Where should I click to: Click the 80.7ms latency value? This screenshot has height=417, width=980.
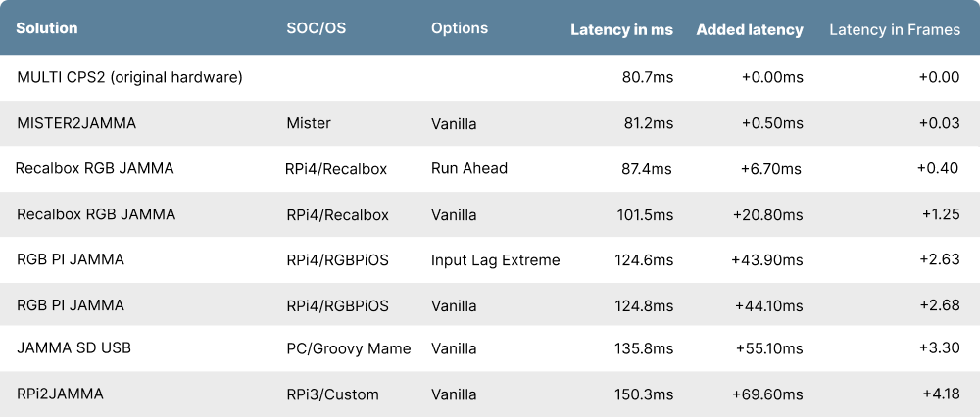tap(647, 76)
